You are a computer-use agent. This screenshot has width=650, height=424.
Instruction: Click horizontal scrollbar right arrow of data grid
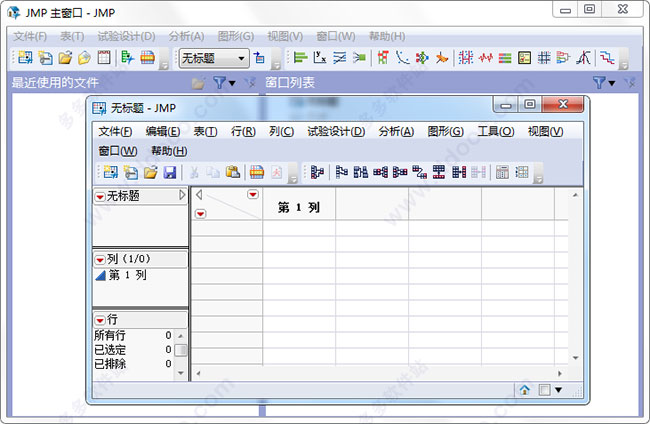click(560, 373)
